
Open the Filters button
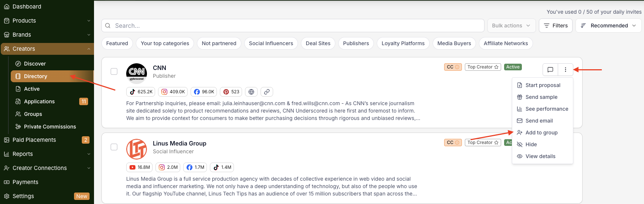556,26
